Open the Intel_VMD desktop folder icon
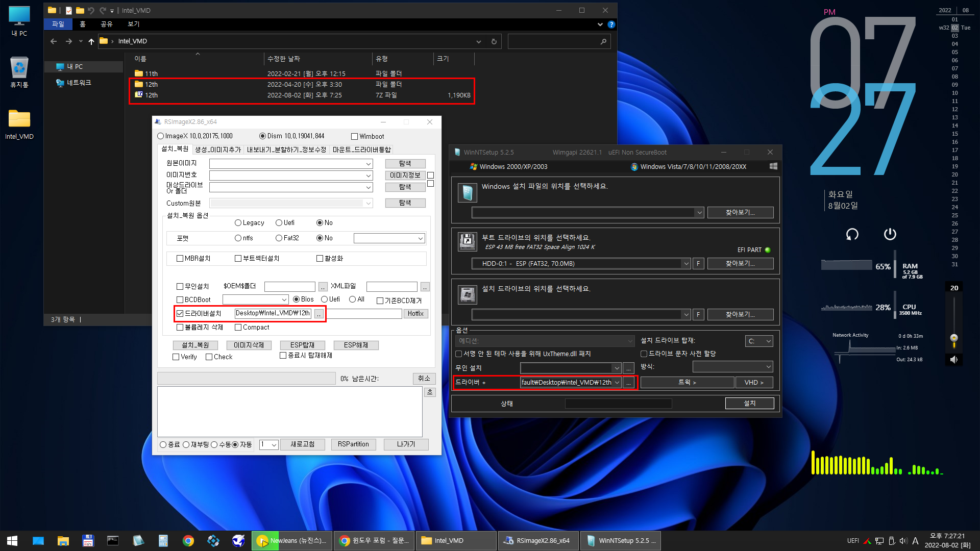The width and height of the screenshot is (980, 551). (19, 124)
